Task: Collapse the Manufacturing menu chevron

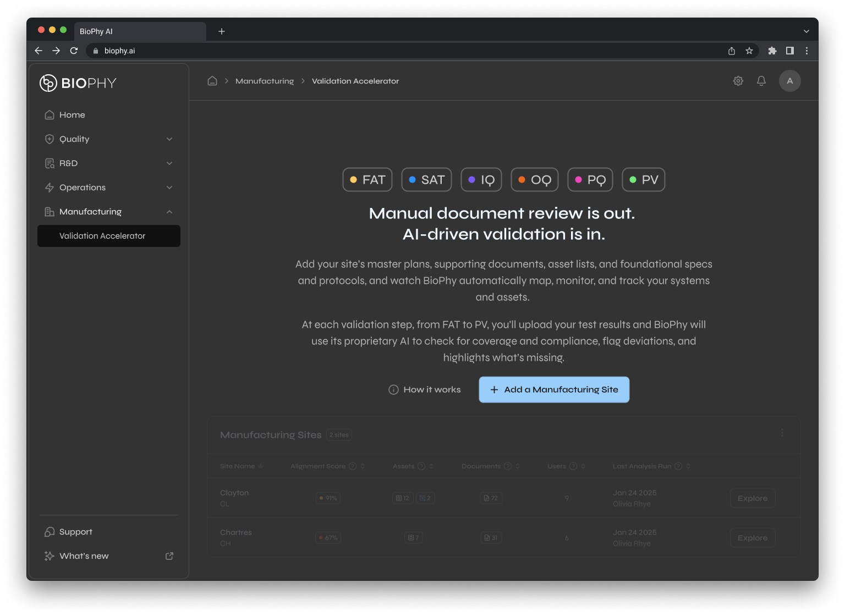Action: (169, 211)
